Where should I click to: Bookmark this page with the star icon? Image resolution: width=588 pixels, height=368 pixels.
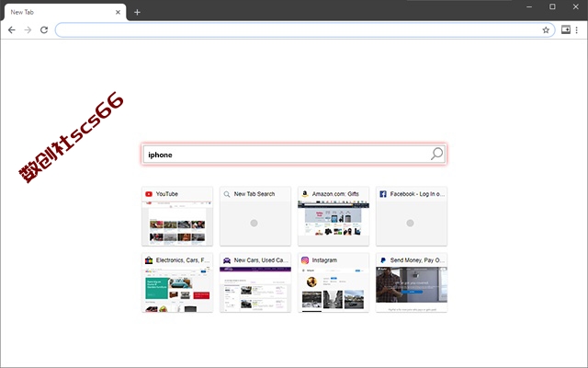[546, 30]
